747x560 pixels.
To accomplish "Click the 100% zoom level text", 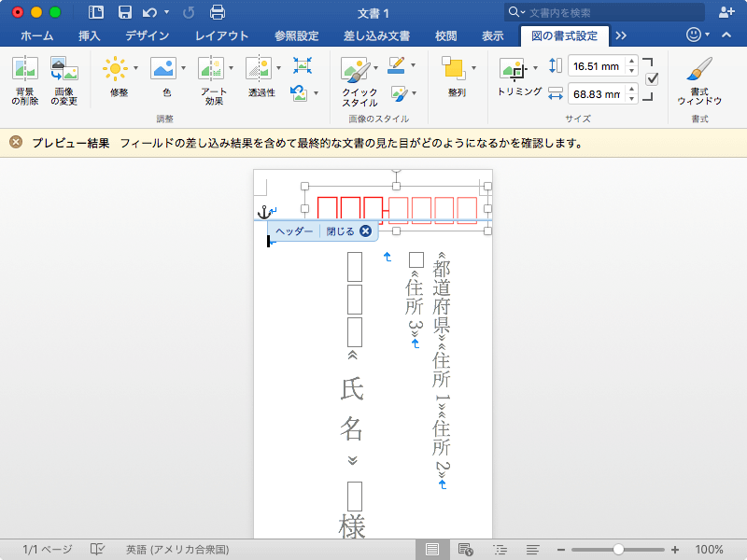I will click(x=710, y=550).
